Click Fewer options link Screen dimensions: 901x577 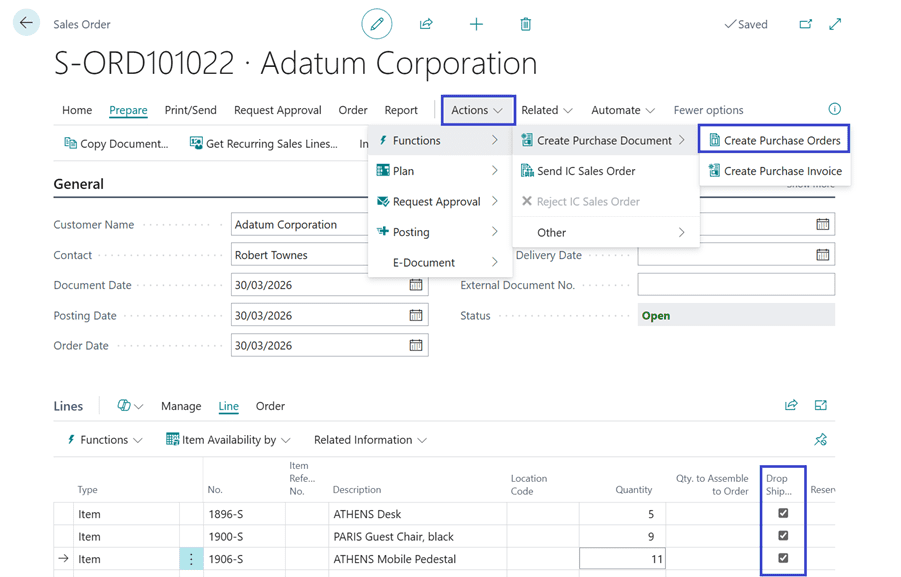click(708, 110)
